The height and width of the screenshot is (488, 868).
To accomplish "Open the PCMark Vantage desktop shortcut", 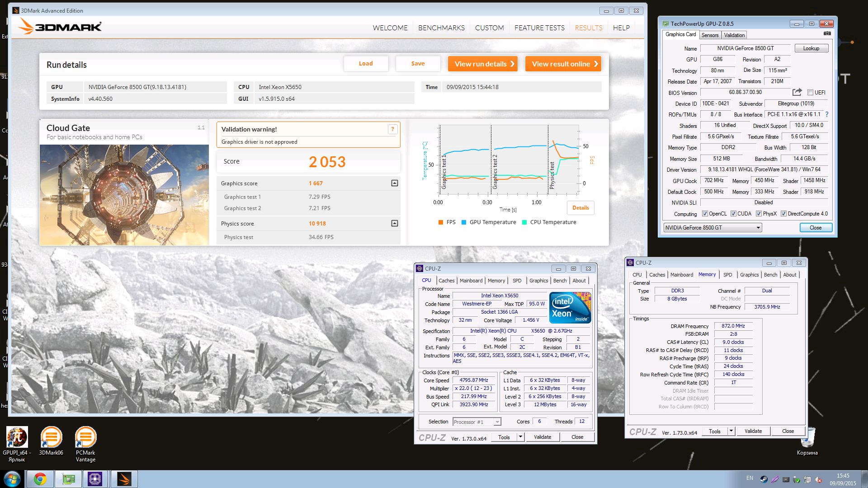I will click(85, 444).
